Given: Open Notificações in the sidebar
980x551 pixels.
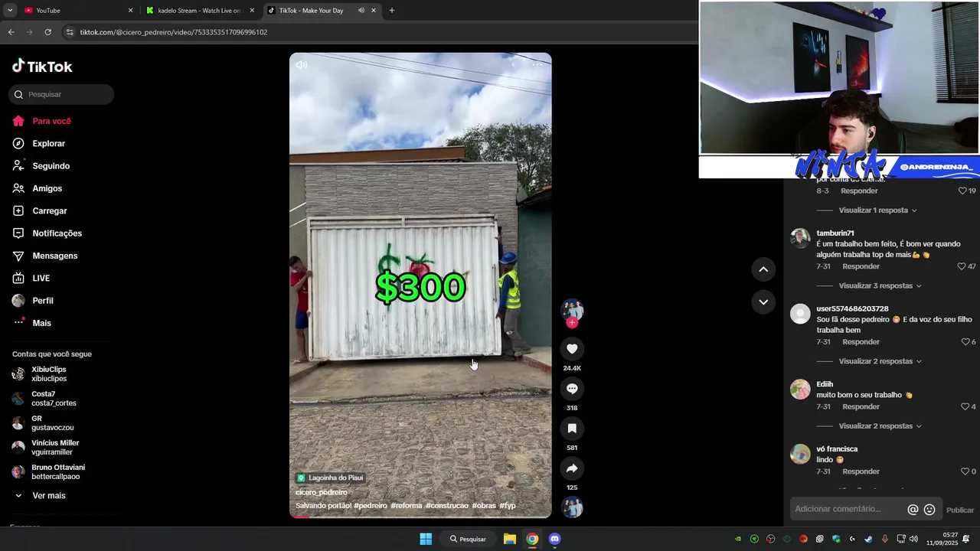Looking at the screenshot, I should pyautogui.click(x=47, y=233).
